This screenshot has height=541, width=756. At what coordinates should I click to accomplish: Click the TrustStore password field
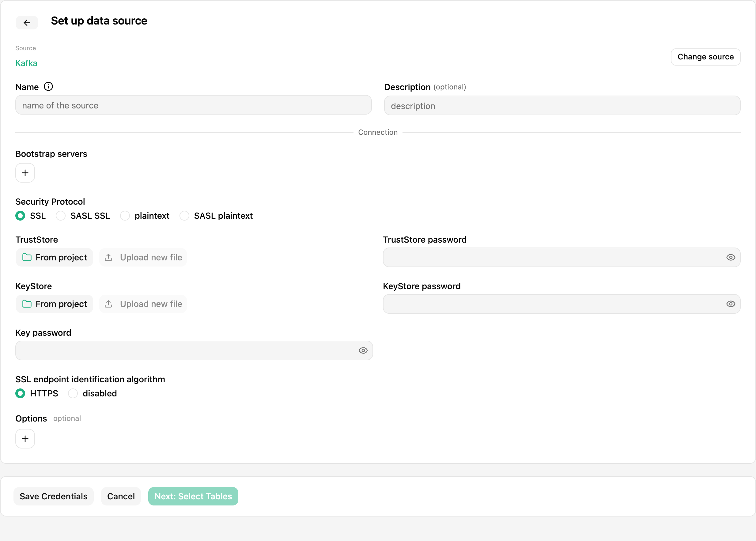pos(561,257)
